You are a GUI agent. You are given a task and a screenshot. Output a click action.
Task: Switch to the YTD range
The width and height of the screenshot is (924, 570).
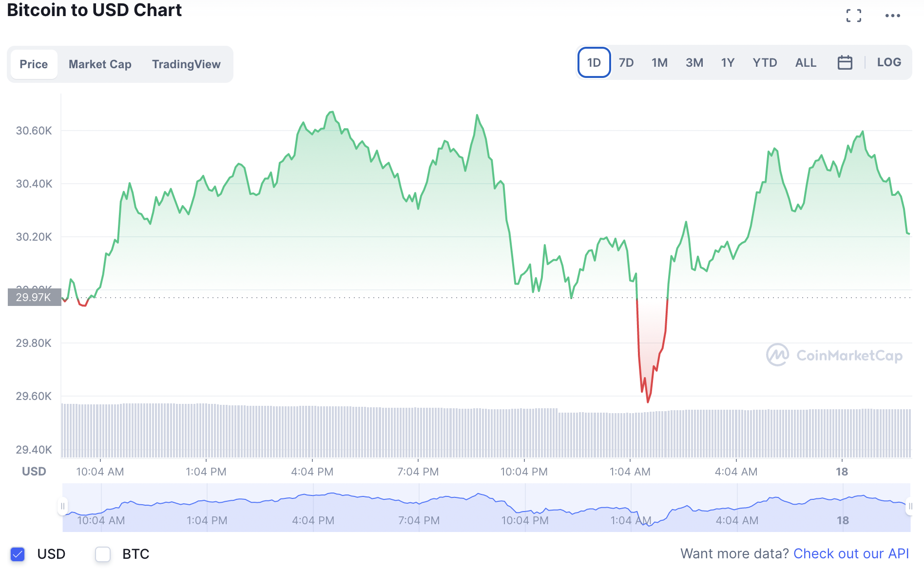765,62
